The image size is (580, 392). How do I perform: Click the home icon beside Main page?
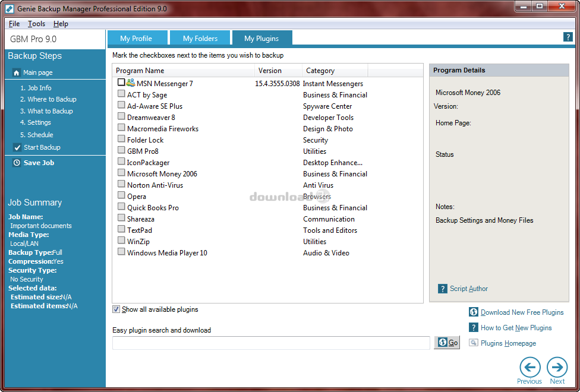point(16,72)
